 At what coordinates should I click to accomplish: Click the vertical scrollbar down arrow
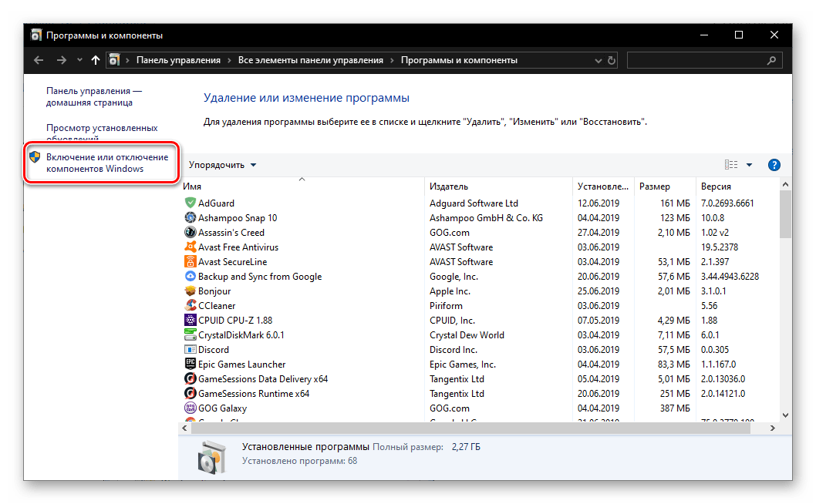coord(785,415)
